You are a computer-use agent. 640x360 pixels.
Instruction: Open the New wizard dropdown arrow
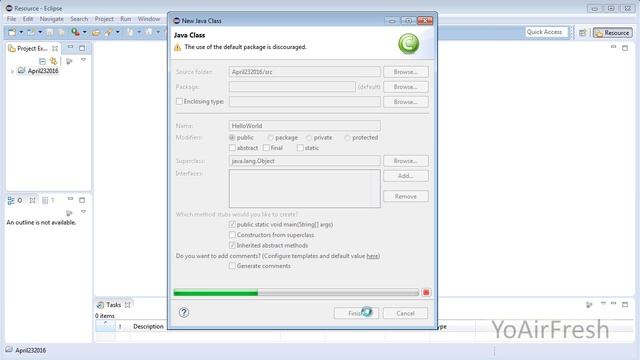[x=21, y=32]
